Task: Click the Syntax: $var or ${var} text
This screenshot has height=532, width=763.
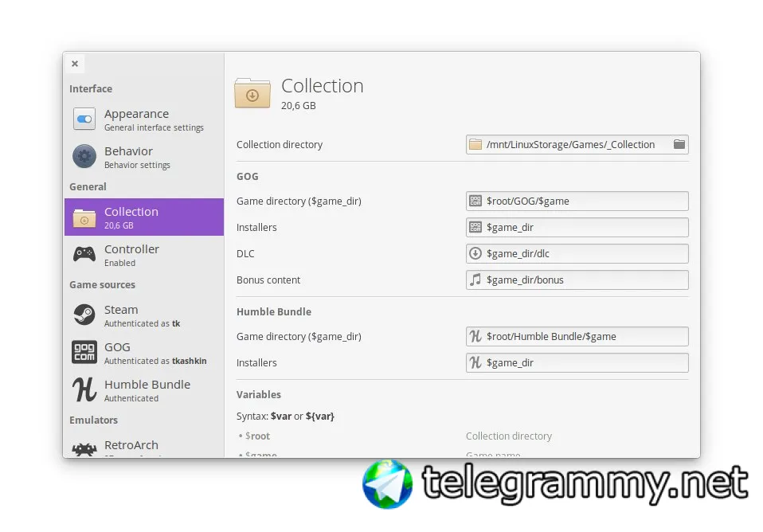Action: [x=285, y=417]
